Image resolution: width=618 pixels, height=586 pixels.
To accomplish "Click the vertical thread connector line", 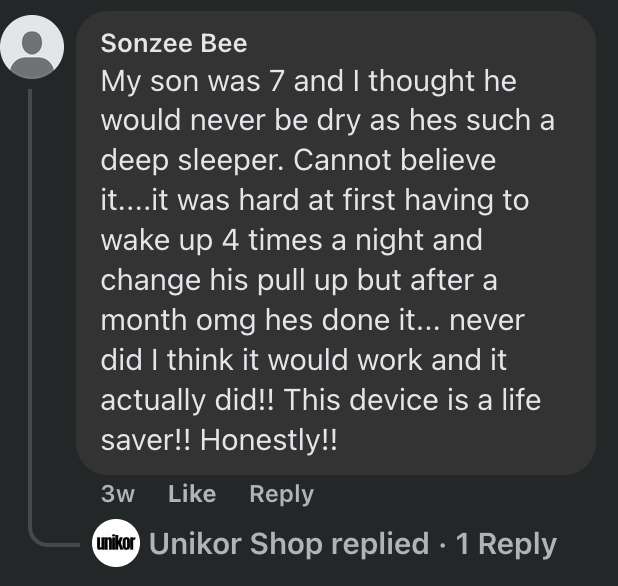I will pyautogui.click(x=31, y=300).
